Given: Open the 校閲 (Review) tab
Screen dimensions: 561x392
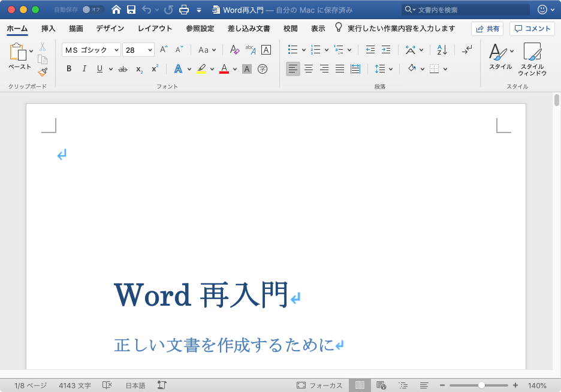Looking at the screenshot, I should pyautogui.click(x=291, y=28).
